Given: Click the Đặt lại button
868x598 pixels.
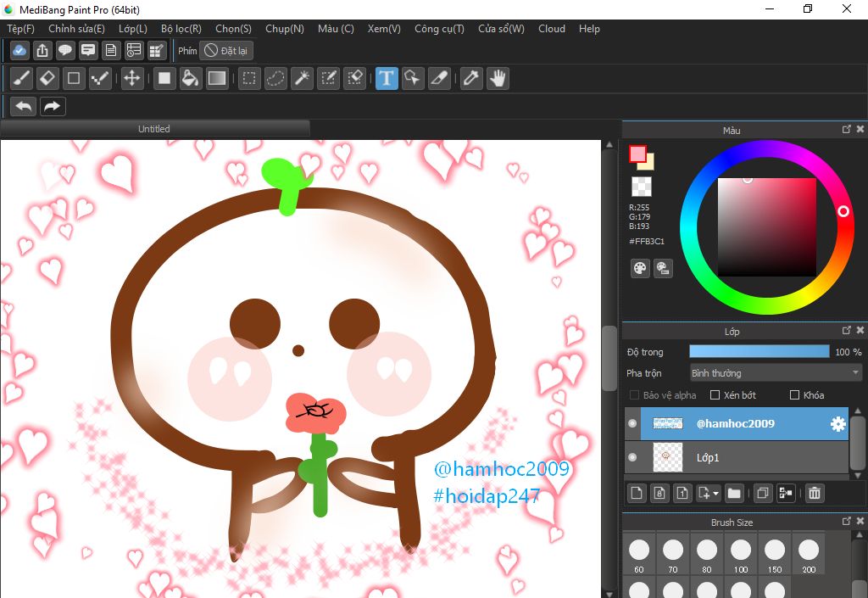Looking at the screenshot, I should point(226,51).
